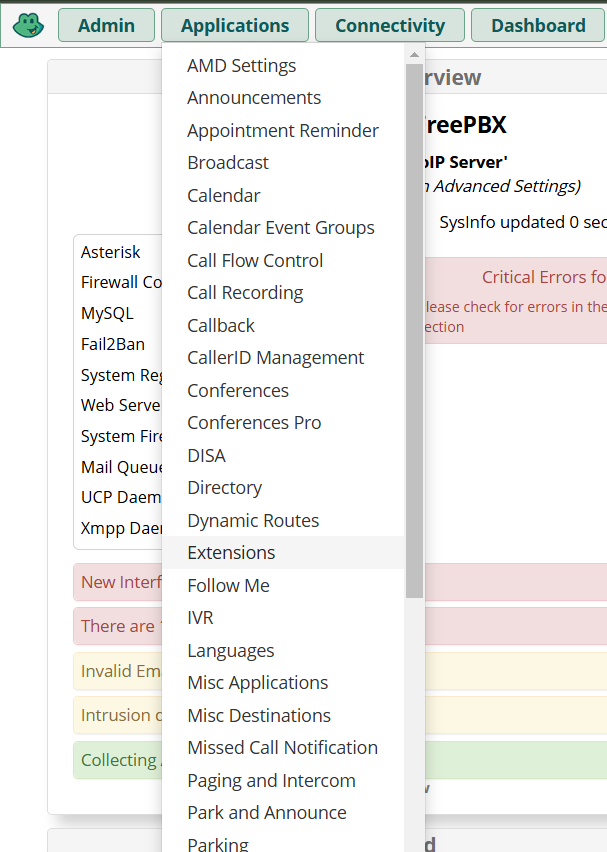Viewport: 607px width, 852px height.
Task: Click the MySQL service row
Action: [118, 314]
